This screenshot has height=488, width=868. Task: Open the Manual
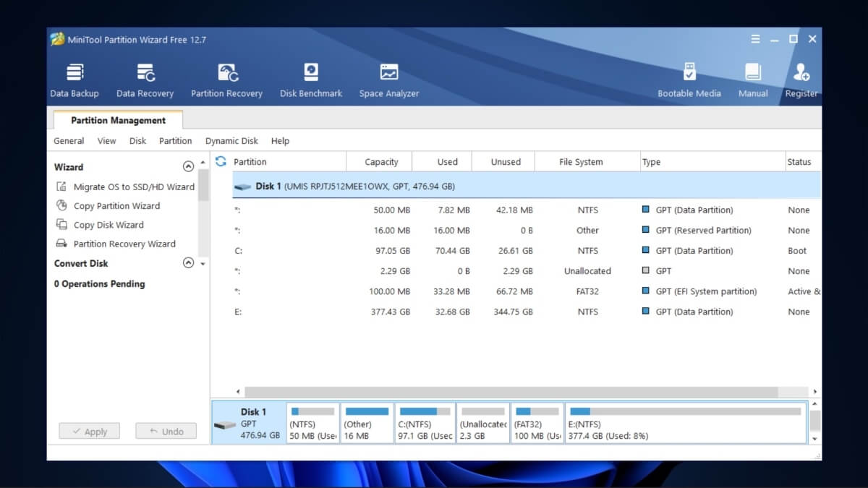[753, 78]
